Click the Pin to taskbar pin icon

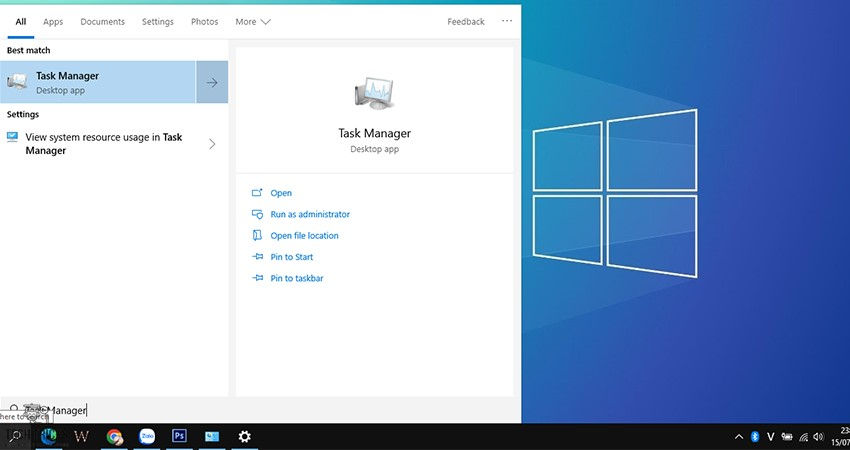[257, 278]
